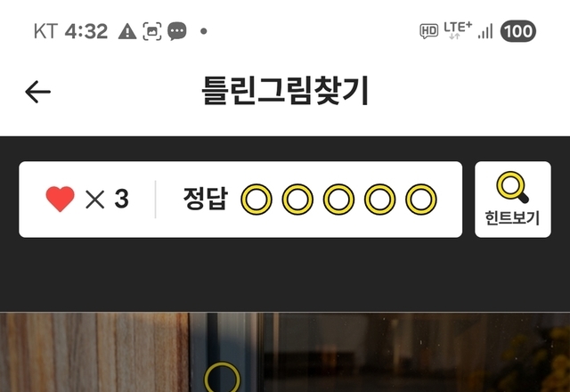Select the first 정답 answer circle

(x=256, y=200)
